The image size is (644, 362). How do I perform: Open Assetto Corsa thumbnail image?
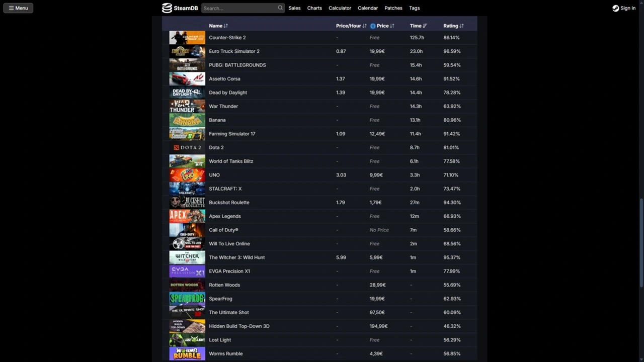[x=187, y=79]
